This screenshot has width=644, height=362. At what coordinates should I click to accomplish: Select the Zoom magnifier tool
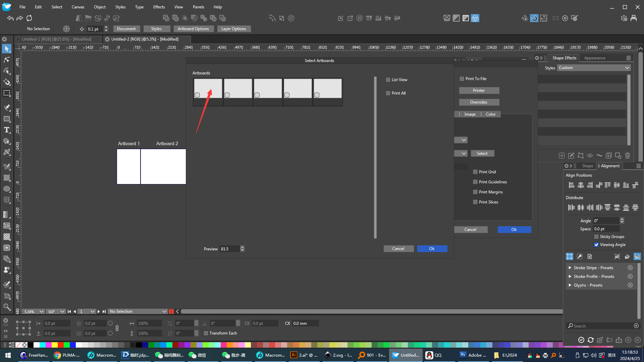point(7,307)
